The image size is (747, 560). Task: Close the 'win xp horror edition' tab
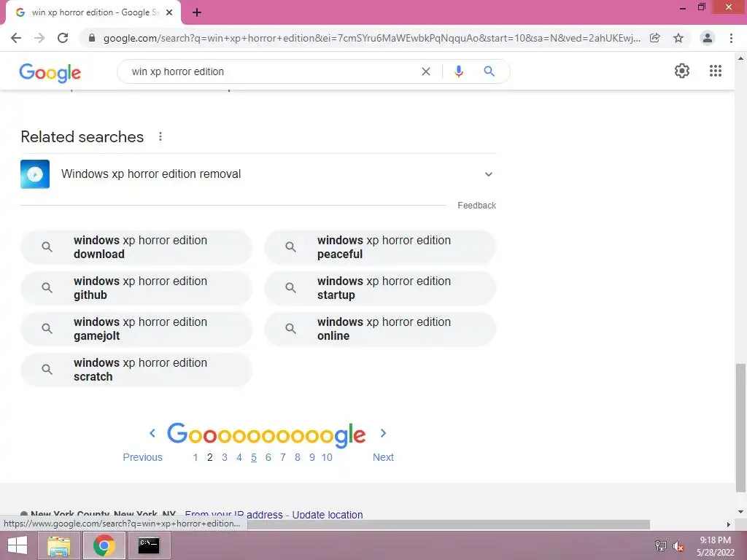(169, 12)
